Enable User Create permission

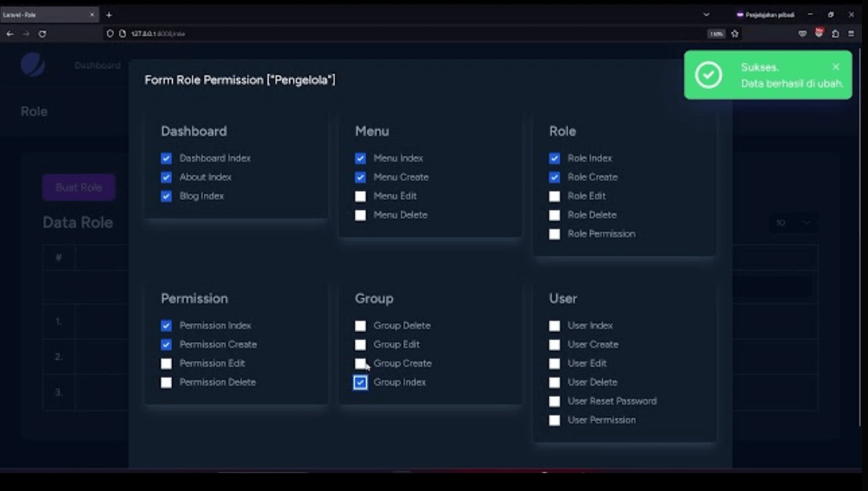(554, 345)
